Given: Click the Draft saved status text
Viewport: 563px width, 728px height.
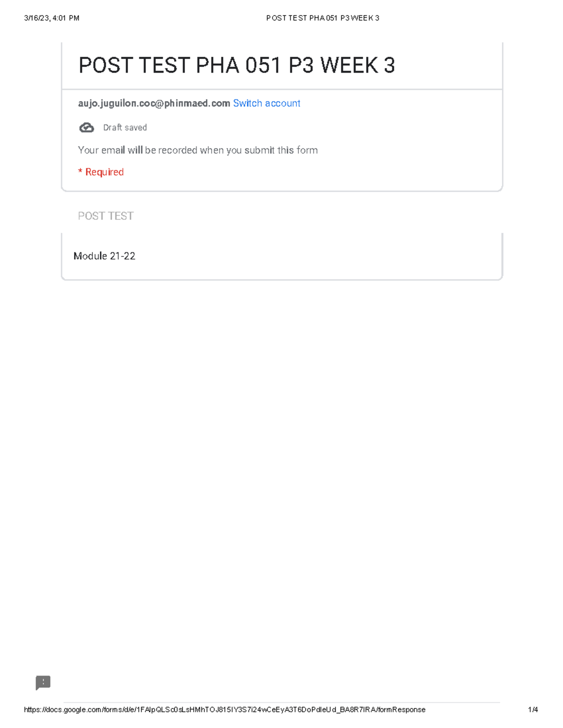Looking at the screenshot, I should tap(125, 128).
